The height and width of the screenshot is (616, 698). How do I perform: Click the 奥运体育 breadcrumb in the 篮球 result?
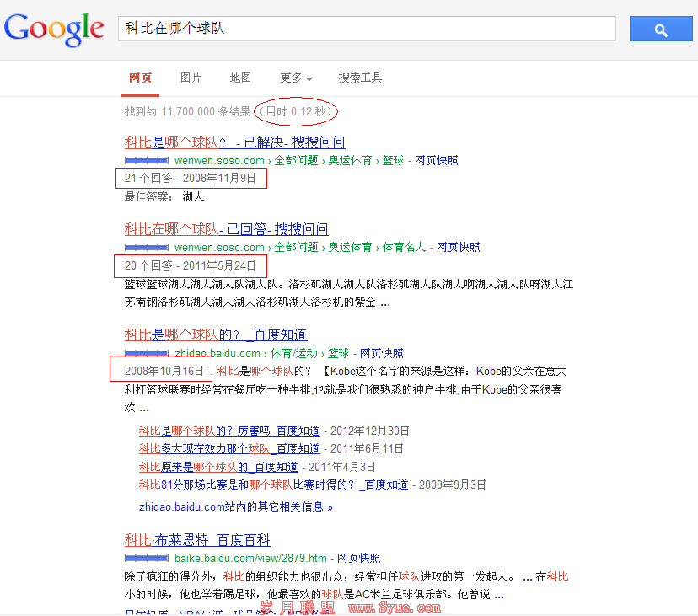pyautogui.click(x=350, y=160)
